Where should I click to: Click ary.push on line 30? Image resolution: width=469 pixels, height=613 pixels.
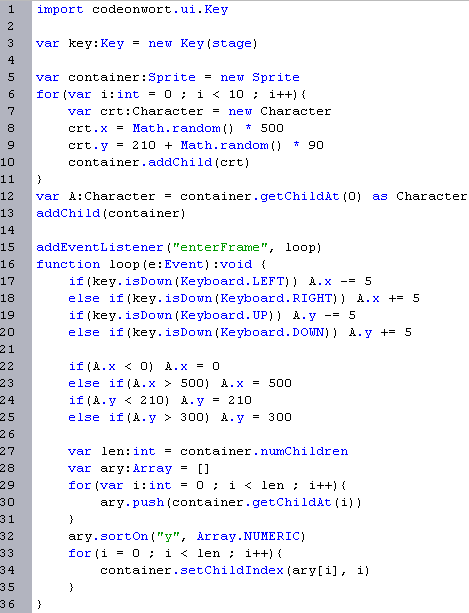click(132, 502)
